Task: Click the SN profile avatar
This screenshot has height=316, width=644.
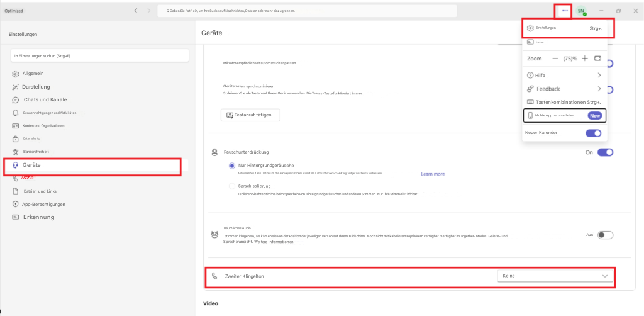Action: click(x=581, y=11)
